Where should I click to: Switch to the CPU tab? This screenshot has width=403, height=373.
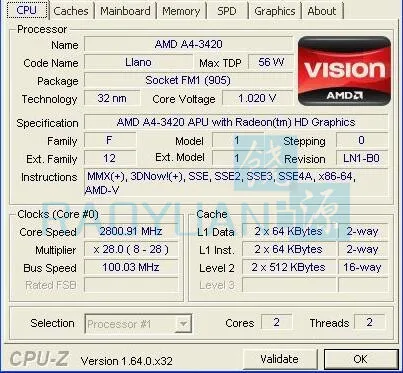coord(26,10)
